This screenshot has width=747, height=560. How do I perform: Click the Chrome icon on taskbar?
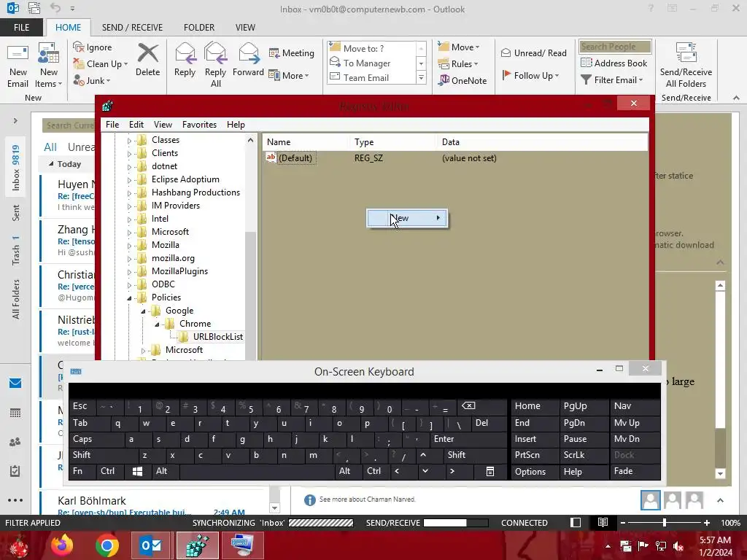tap(107, 545)
